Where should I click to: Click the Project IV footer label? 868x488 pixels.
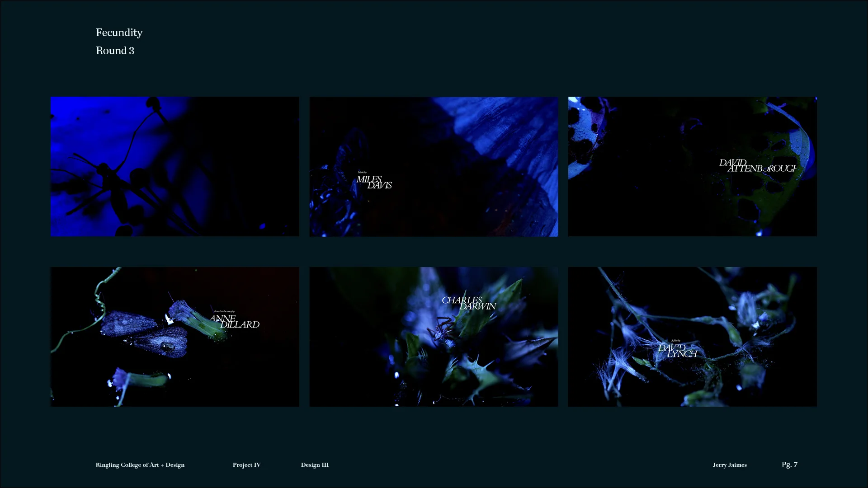(246, 465)
